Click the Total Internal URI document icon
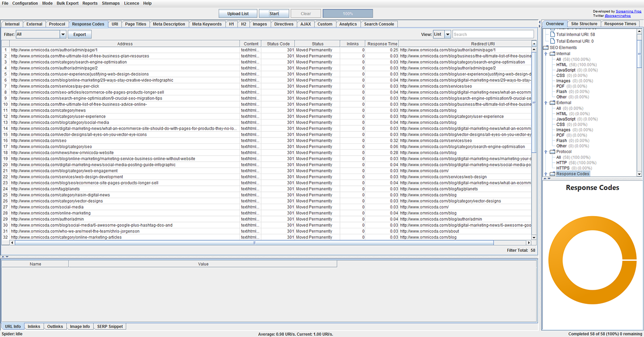 (553, 35)
